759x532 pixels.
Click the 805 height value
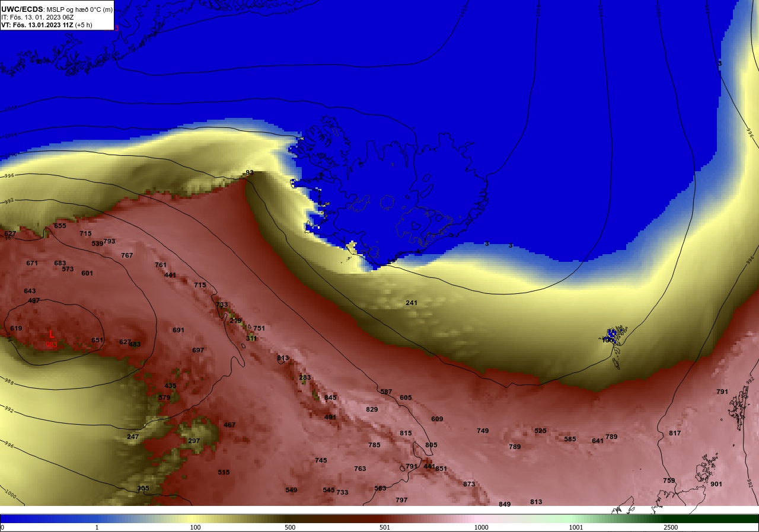(431, 445)
